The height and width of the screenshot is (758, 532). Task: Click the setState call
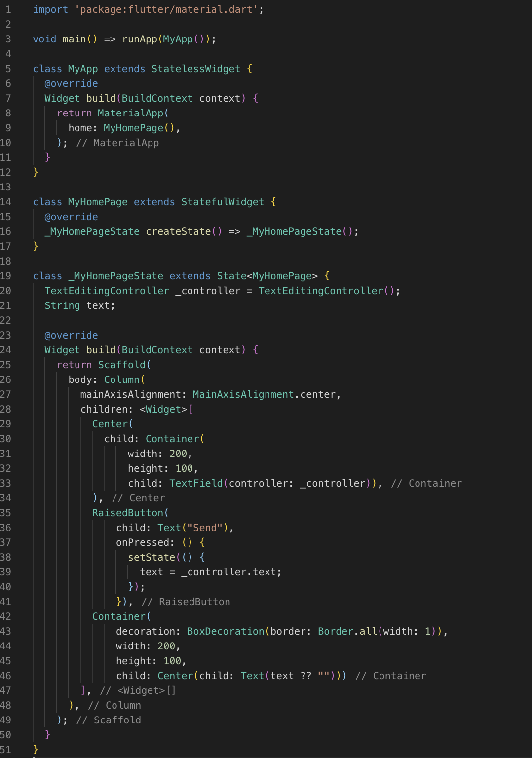pyautogui.click(x=151, y=558)
